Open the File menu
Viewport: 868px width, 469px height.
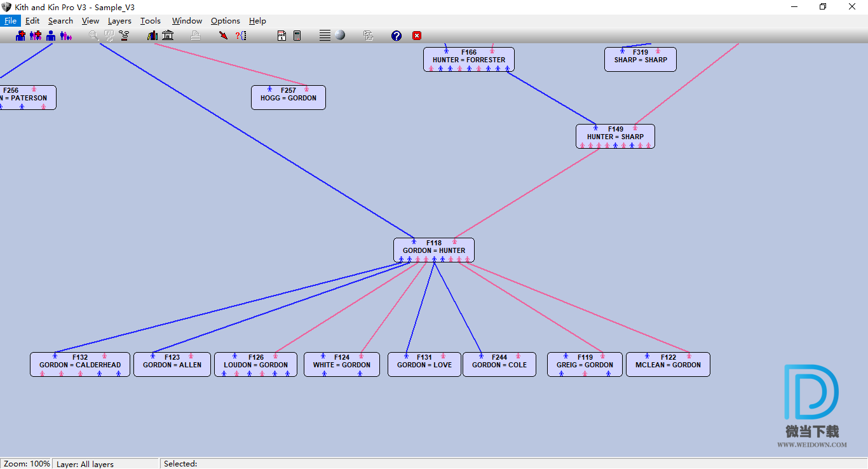coord(10,21)
